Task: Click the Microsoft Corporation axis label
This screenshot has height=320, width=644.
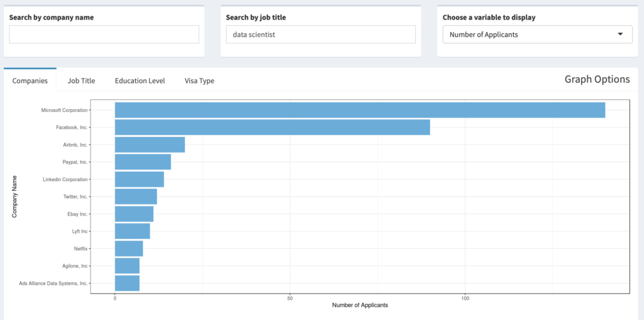Action: pos(65,110)
